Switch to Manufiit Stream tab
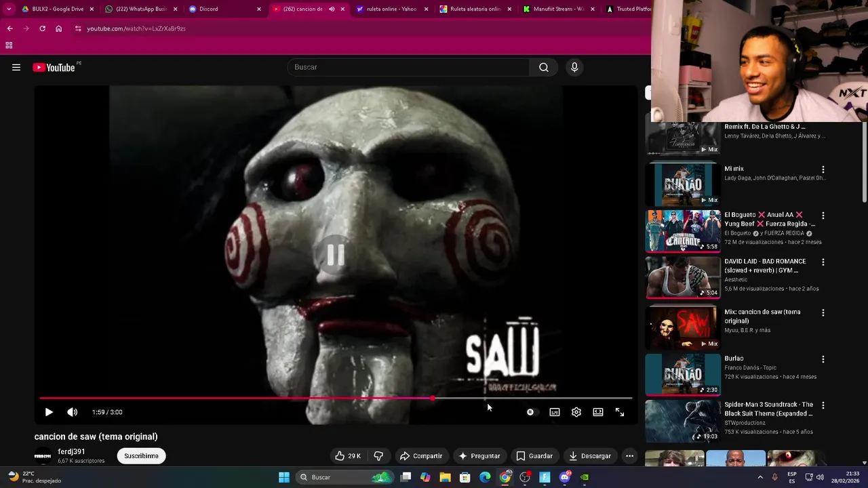868x488 pixels. point(558,9)
